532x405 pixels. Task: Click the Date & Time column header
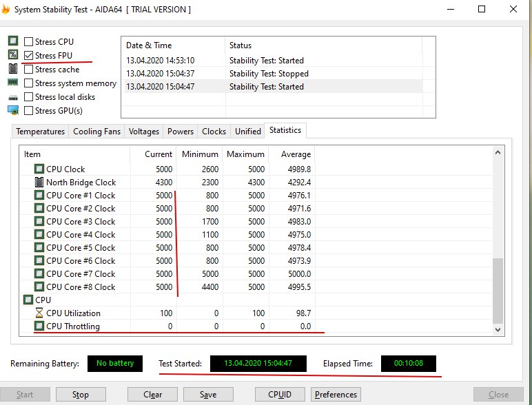tap(174, 45)
